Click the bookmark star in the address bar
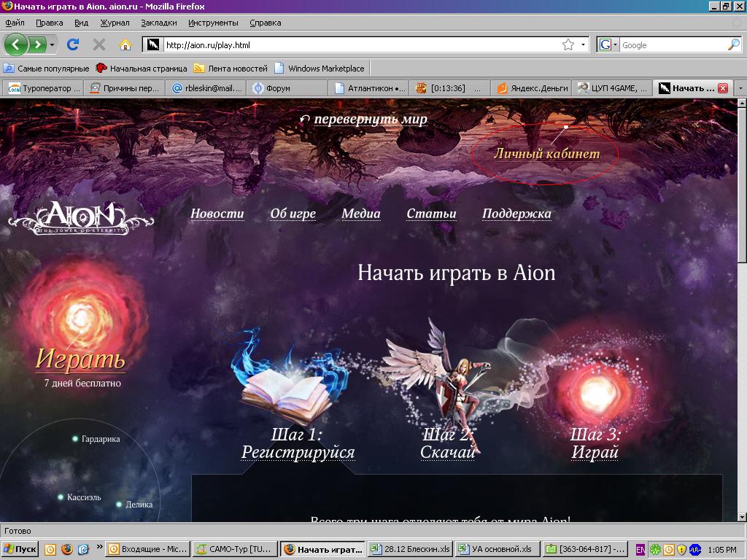 pyautogui.click(x=568, y=44)
